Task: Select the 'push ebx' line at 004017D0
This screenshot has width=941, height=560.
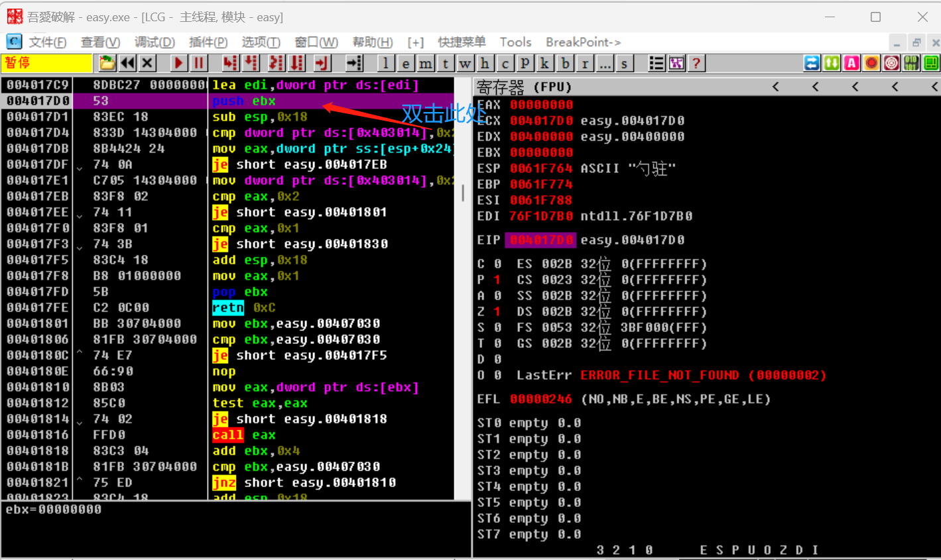Action: (243, 101)
